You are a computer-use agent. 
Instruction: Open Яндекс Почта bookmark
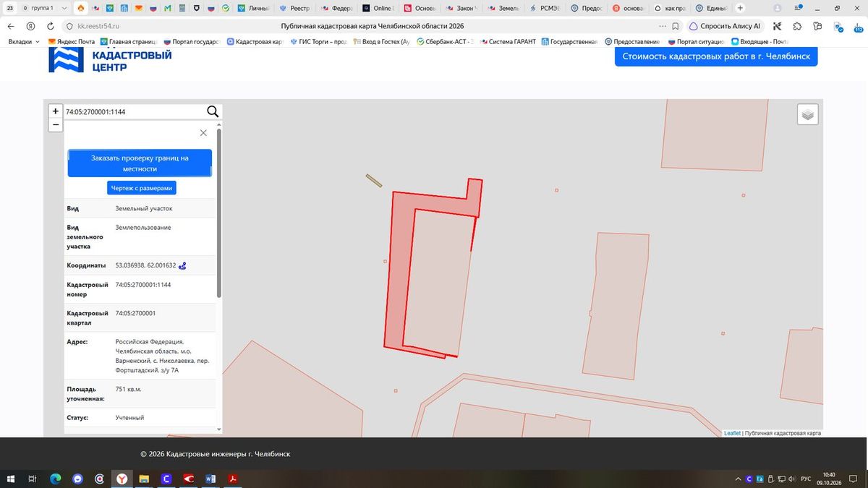pos(72,41)
